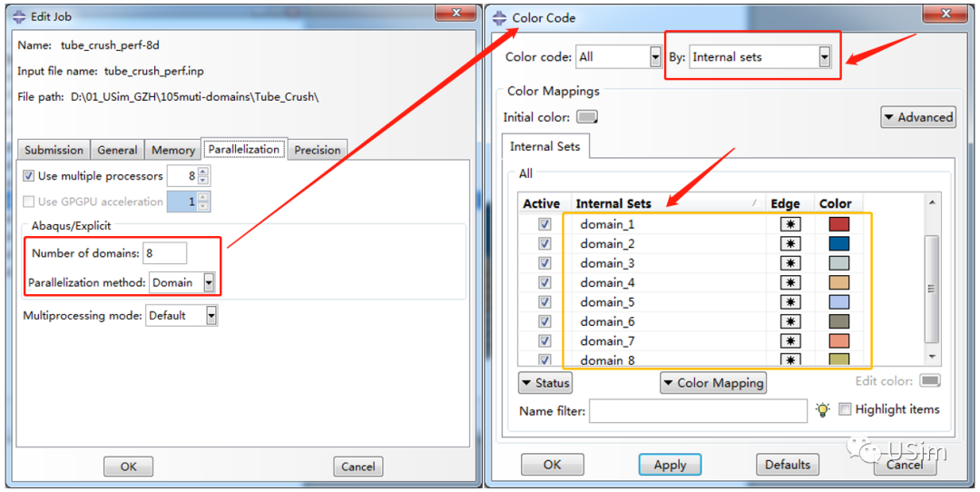This screenshot has height=492, width=980.
Task: Open the Color code All dropdown
Action: click(655, 57)
